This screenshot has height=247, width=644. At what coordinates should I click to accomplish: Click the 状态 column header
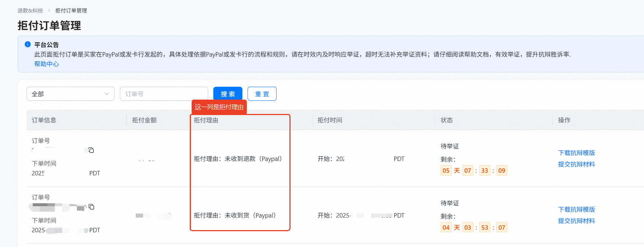coord(446,120)
